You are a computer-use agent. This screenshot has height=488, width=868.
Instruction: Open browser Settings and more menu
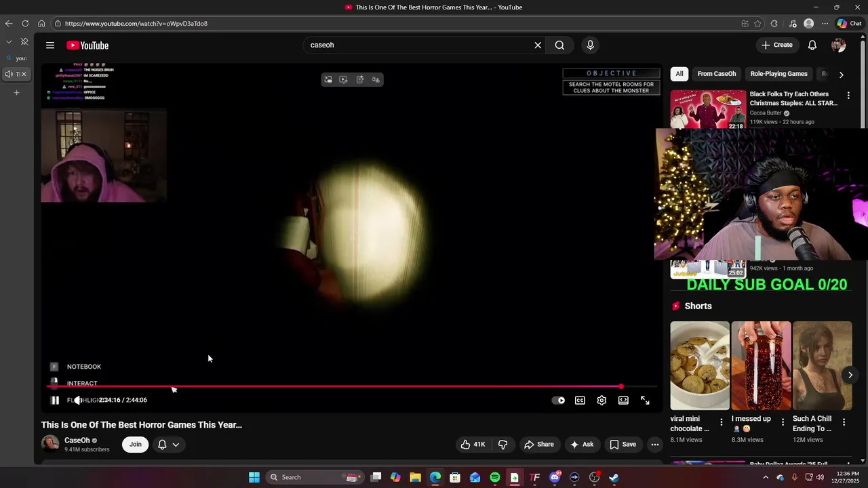coord(825,24)
